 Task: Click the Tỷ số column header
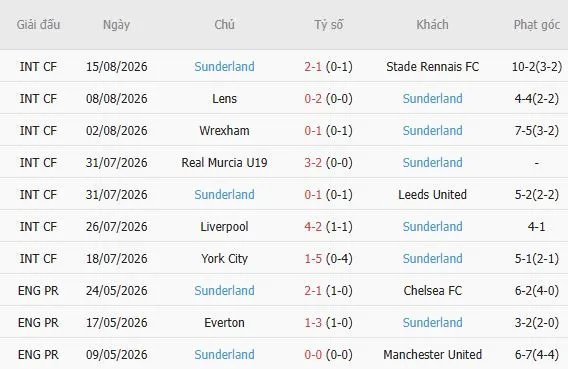328,25
